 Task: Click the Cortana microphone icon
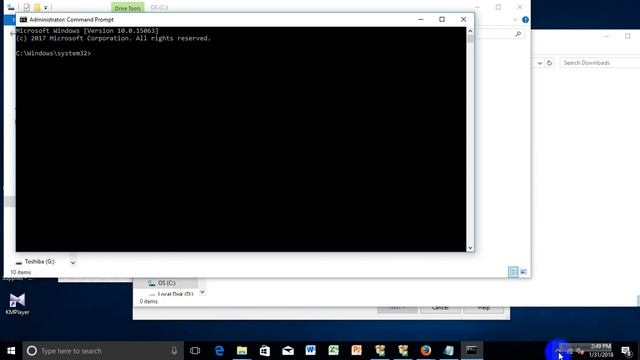[x=174, y=351]
